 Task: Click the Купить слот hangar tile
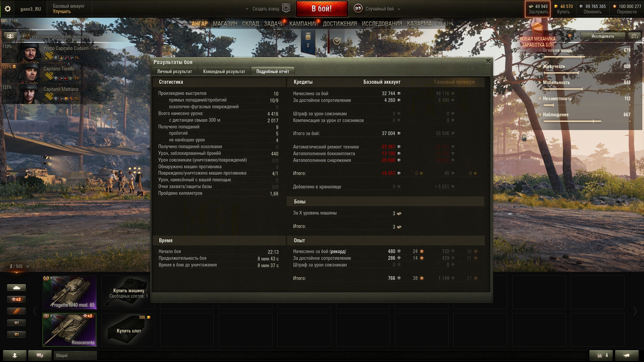pyautogui.click(x=128, y=330)
